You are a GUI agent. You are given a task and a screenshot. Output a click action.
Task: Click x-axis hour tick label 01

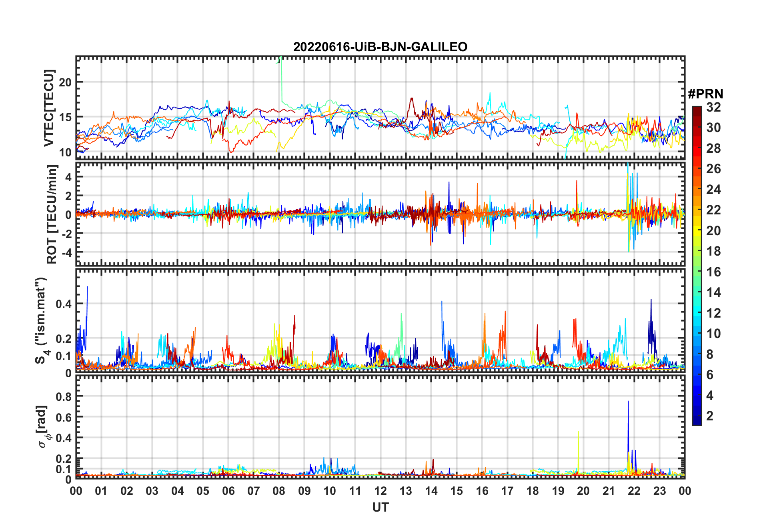click(x=101, y=491)
